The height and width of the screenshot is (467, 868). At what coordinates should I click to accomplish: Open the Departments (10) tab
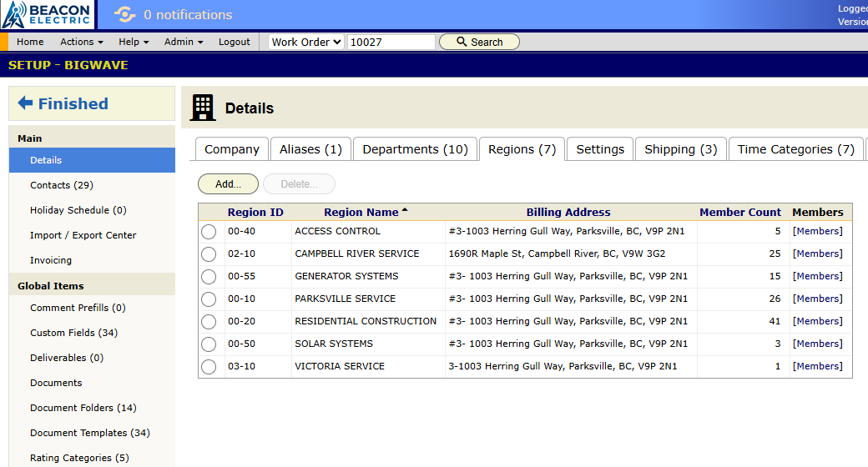pyautogui.click(x=415, y=149)
